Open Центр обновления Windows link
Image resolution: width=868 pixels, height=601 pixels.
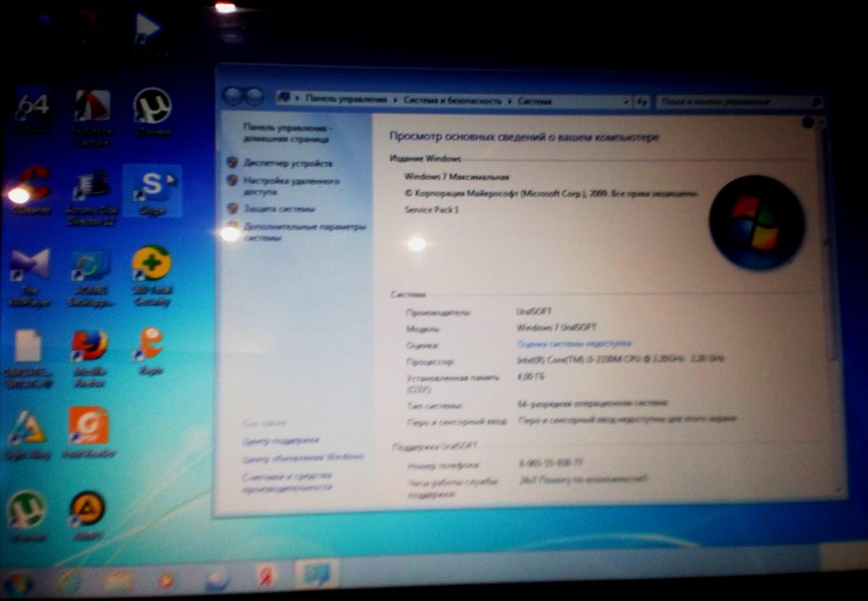[303, 458]
